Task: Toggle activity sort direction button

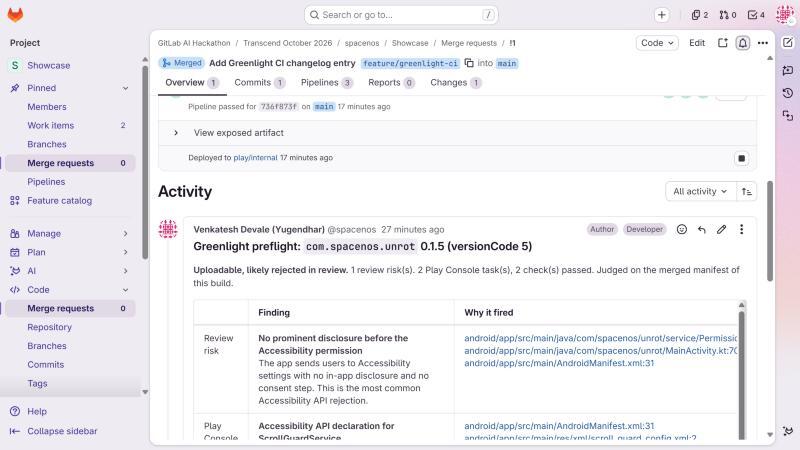Action: [x=747, y=191]
